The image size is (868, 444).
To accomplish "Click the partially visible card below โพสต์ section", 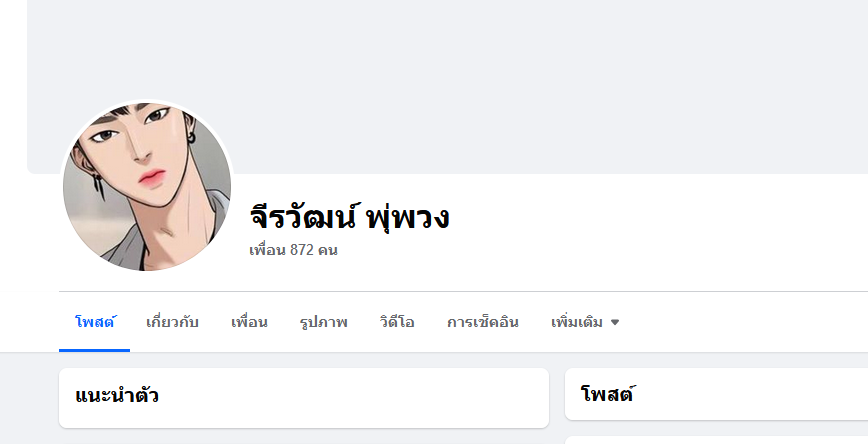I will click(716, 440).
